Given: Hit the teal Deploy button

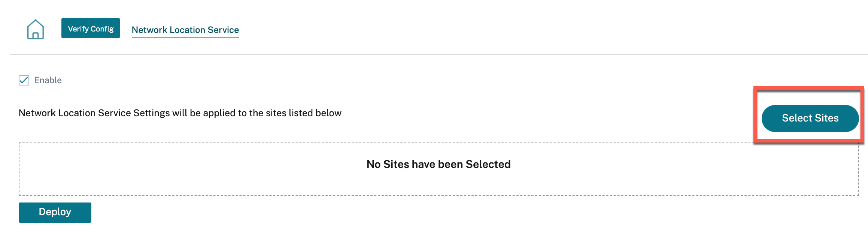Looking at the screenshot, I should pos(55,212).
